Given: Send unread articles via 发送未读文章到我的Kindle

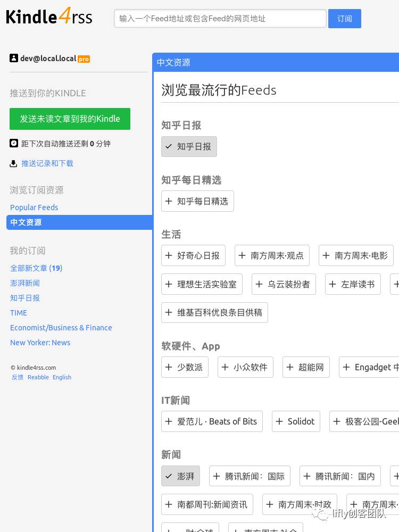Looking at the screenshot, I should [x=70, y=119].
